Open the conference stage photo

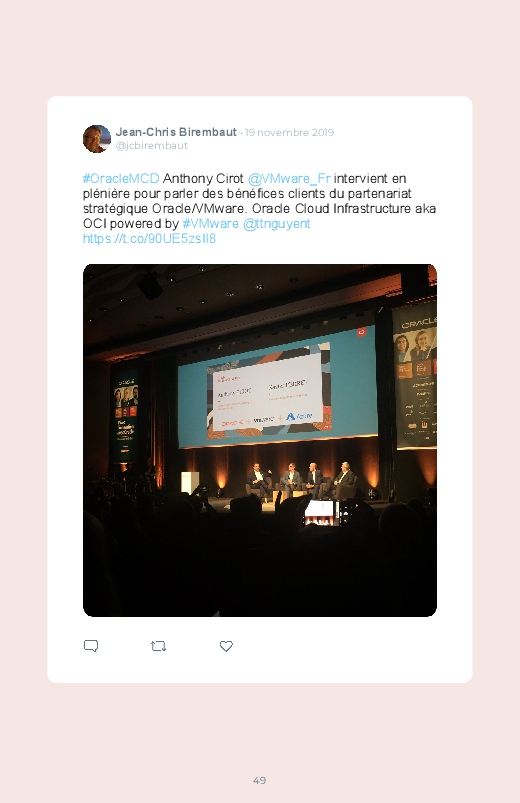click(260, 440)
